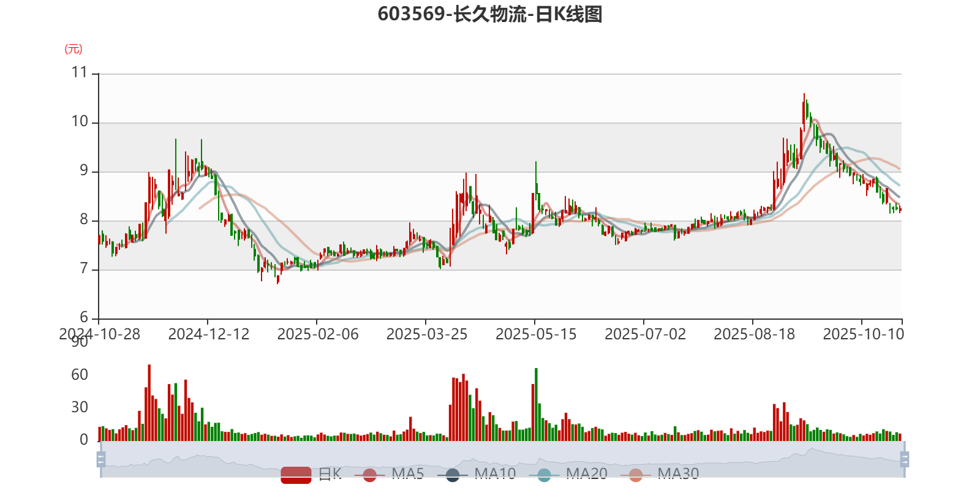Hide the MA10 moving average legend item

[x=477, y=474]
